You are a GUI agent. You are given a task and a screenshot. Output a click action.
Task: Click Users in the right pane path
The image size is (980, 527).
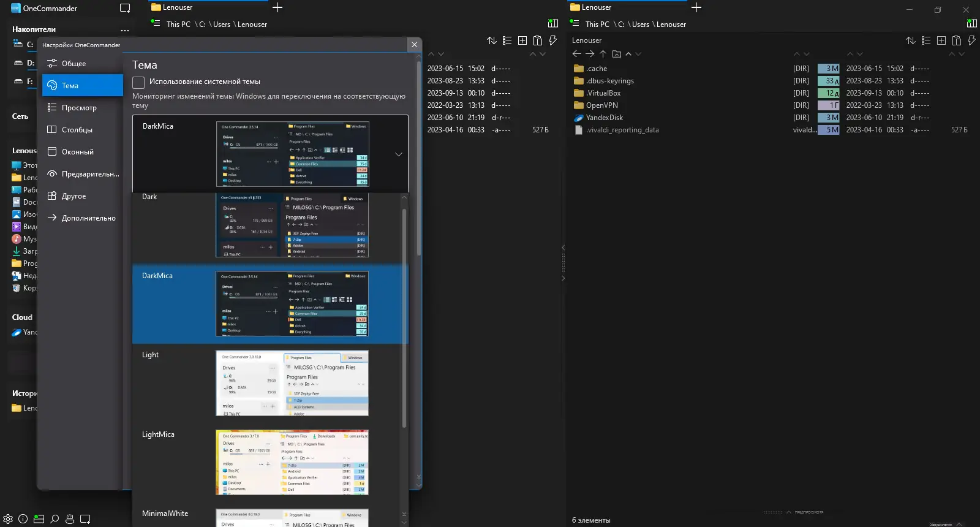641,25
